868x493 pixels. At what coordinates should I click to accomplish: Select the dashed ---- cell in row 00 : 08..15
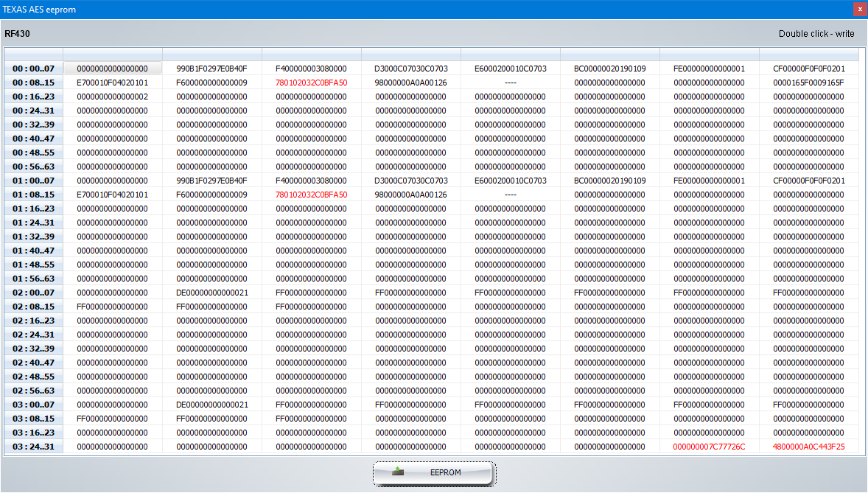pos(511,83)
